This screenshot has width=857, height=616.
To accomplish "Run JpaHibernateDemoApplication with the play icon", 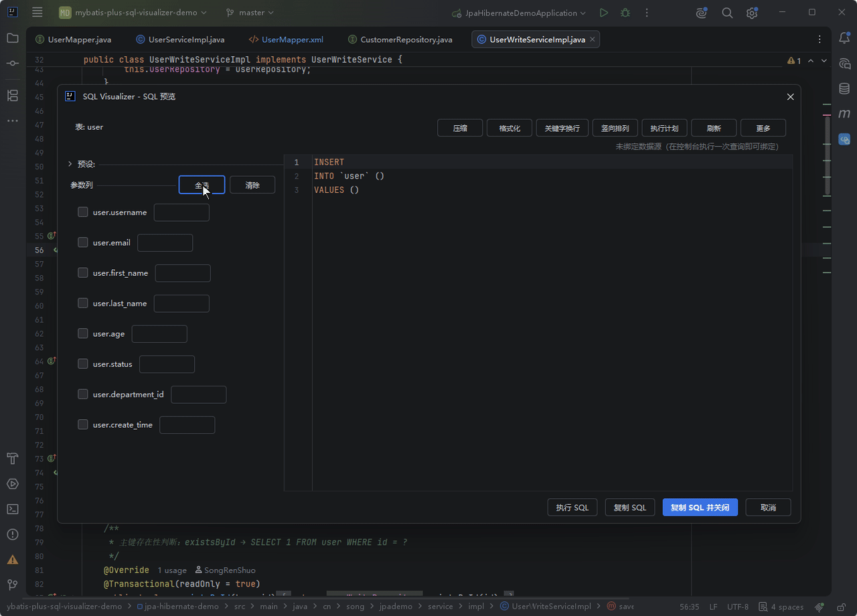I will [604, 13].
